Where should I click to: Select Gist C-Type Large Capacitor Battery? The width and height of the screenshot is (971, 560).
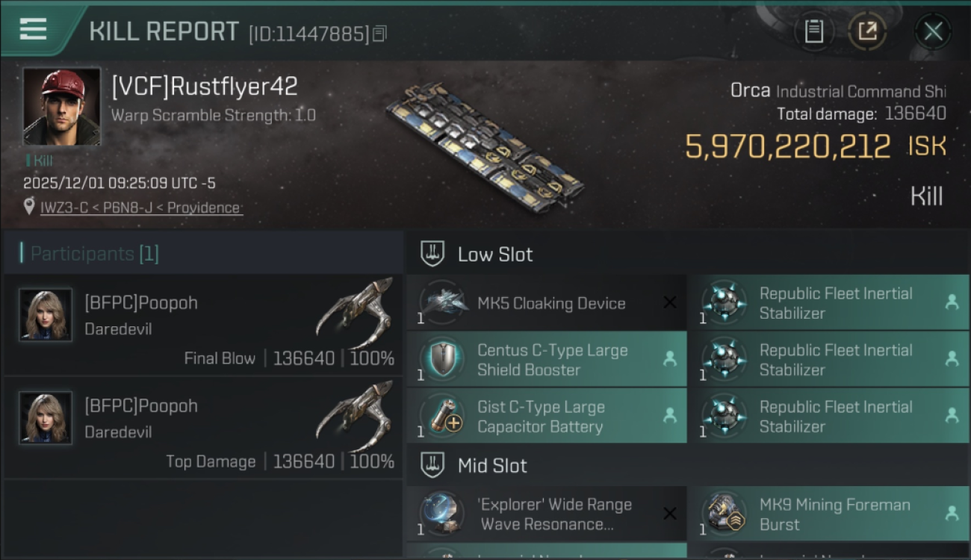coord(546,416)
